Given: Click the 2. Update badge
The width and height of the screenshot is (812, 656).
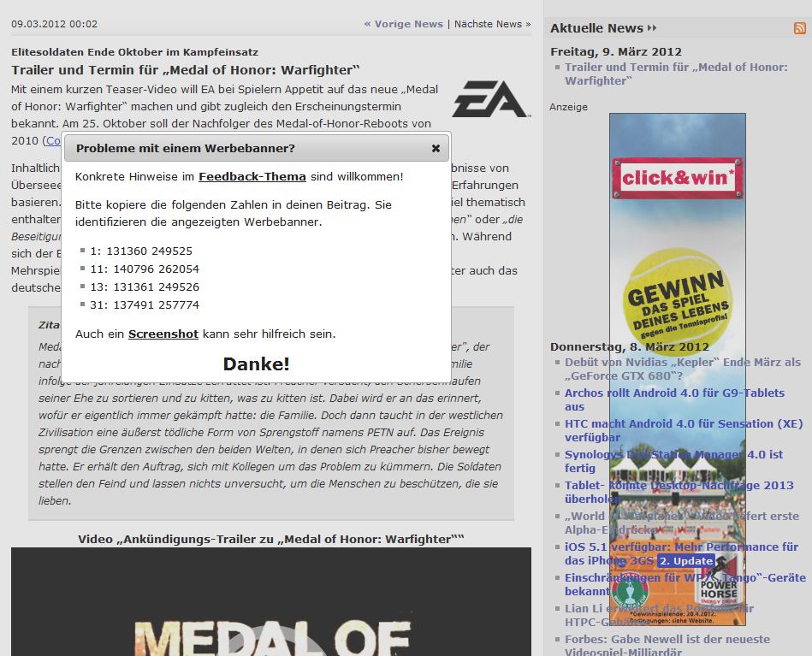Looking at the screenshot, I should tap(686, 561).
